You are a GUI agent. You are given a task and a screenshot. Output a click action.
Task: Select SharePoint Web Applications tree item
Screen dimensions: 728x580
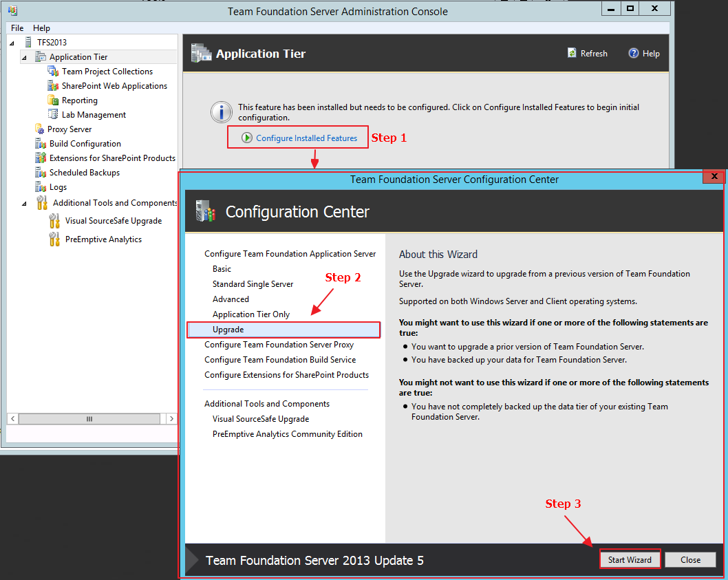coord(115,85)
